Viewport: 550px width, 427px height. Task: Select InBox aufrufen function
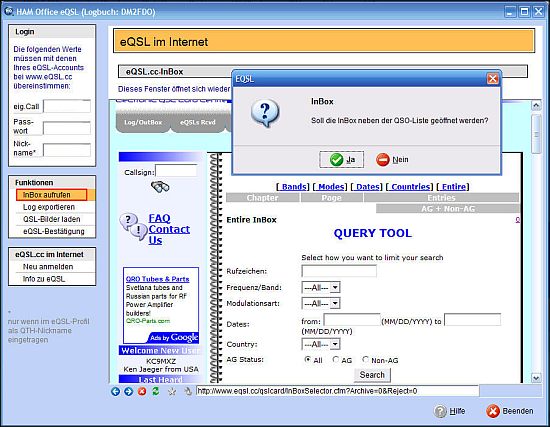(x=52, y=195)
